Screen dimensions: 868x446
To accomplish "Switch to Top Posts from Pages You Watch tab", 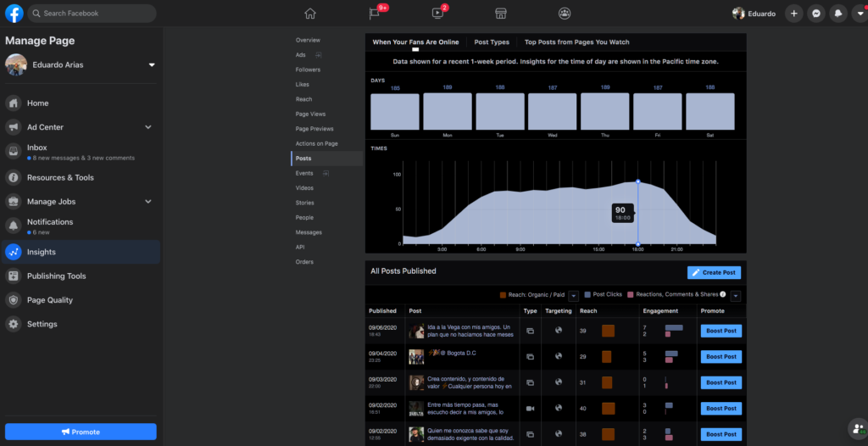I will (576, 42).
